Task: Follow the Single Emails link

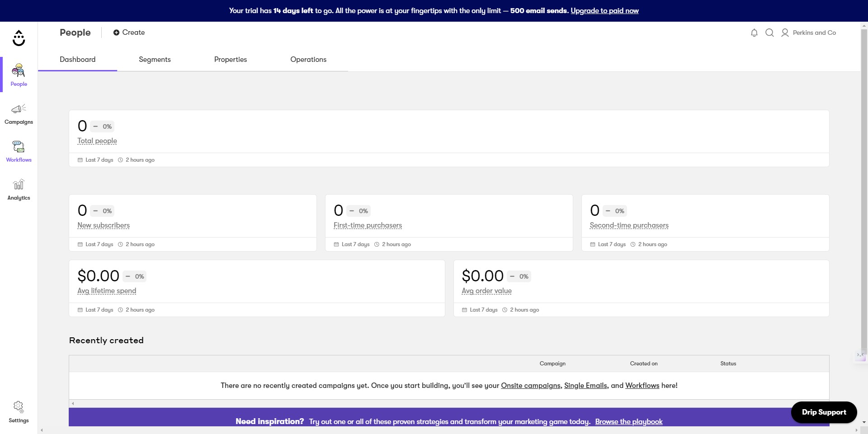Action: 585,385
